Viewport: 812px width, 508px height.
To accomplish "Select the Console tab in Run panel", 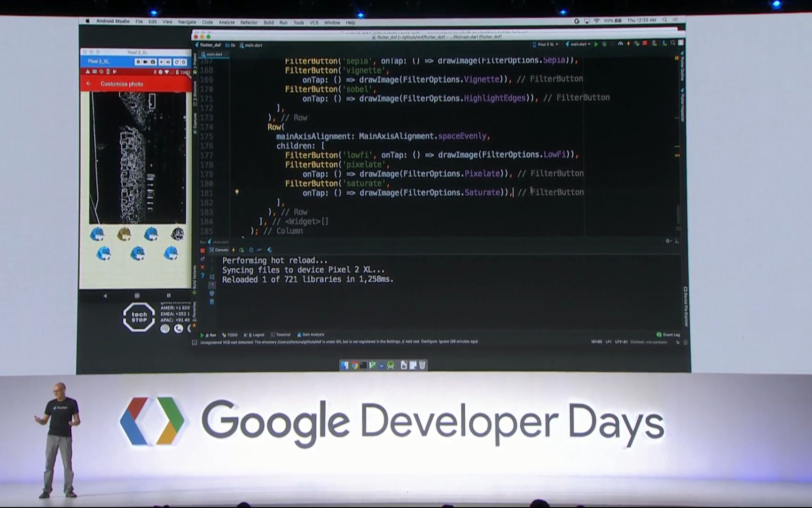I will click(219, 250).
